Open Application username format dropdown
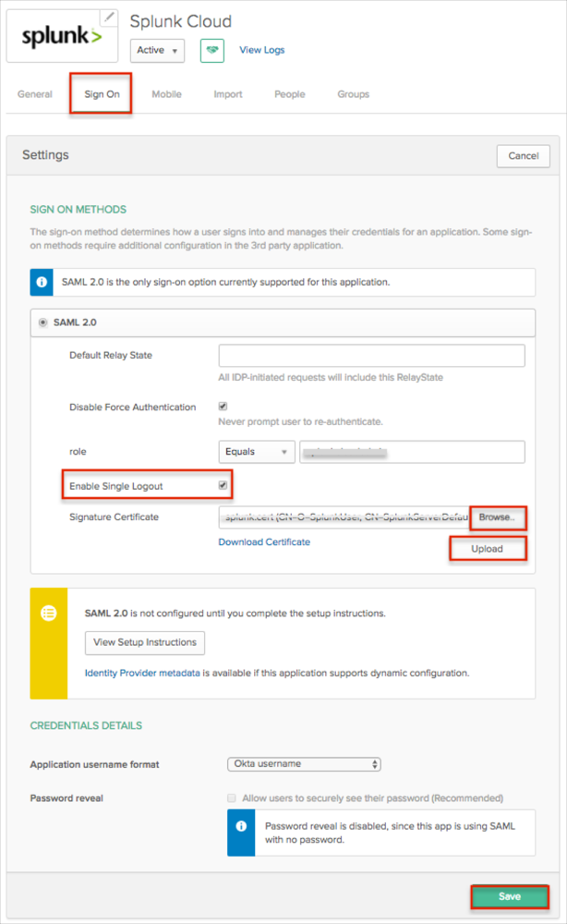 (x=304, y=764)
